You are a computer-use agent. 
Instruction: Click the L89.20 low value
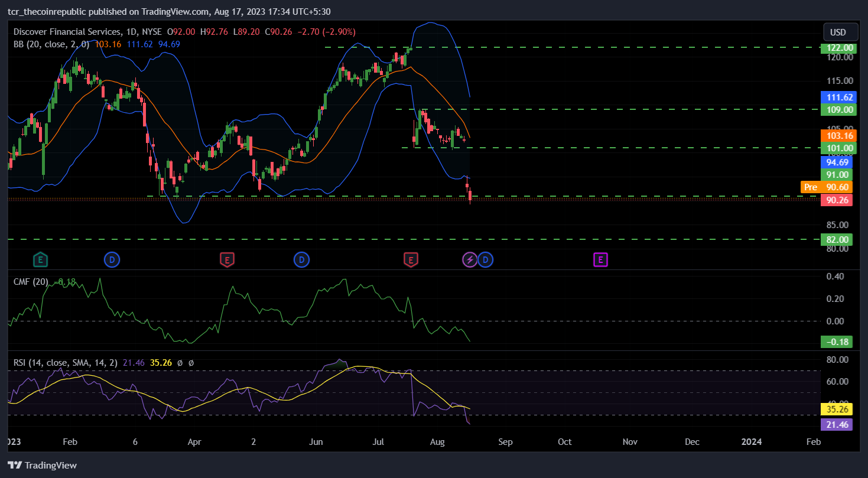click(x=248, y=32)
